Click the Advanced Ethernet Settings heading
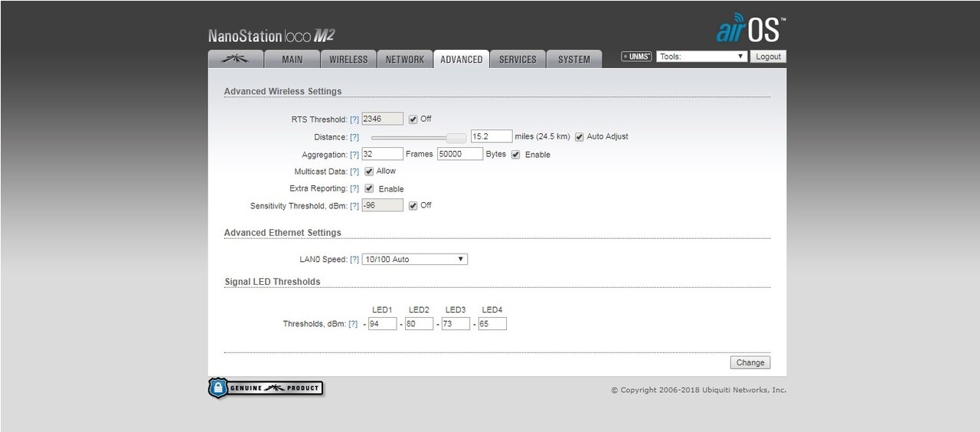 283,233
